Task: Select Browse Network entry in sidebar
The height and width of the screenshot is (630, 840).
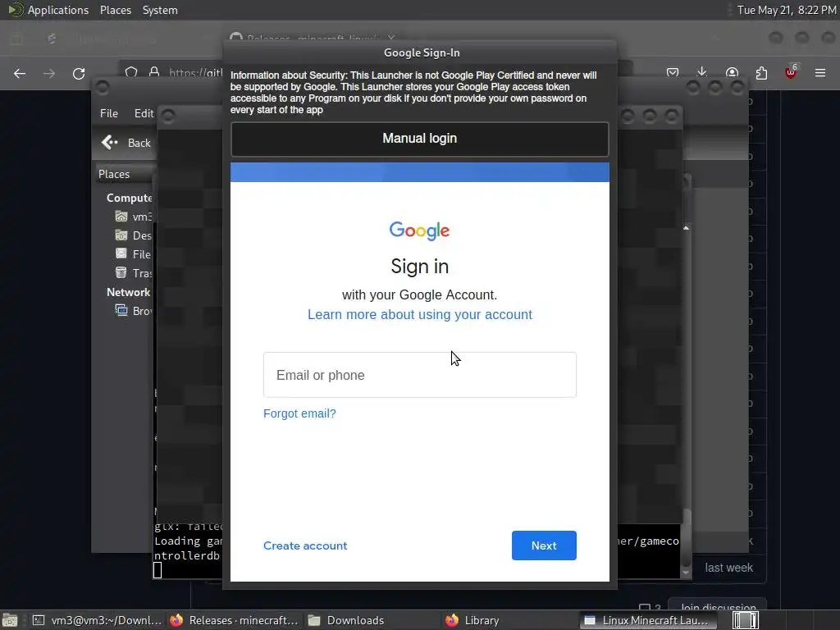Action: [134, 311]
